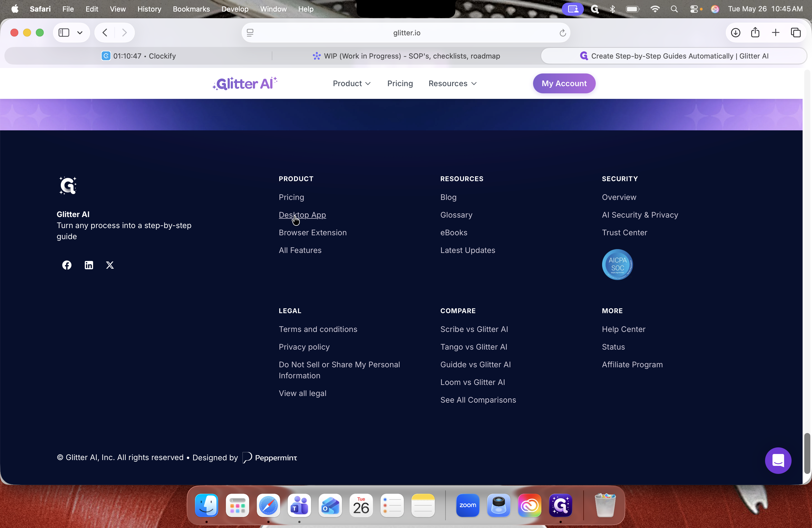
Task: Click the My Account button
Action: (x=564, y=84)
